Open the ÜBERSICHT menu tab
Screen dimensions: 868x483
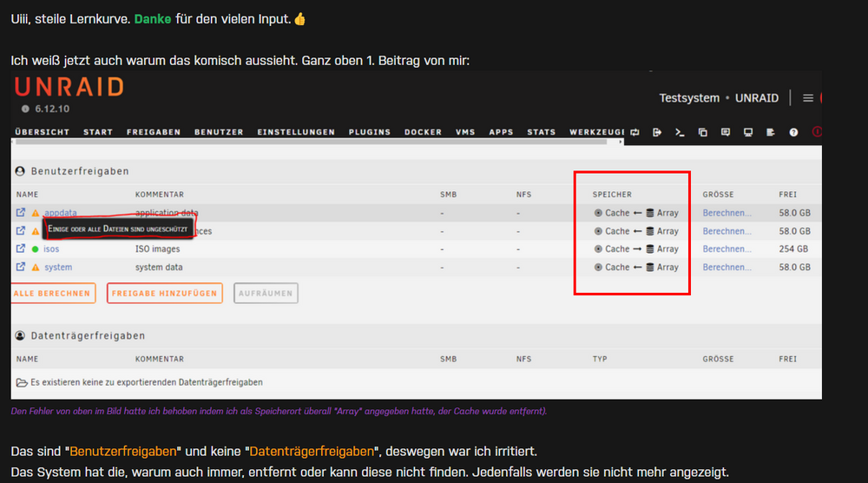[x=42, y=132]
